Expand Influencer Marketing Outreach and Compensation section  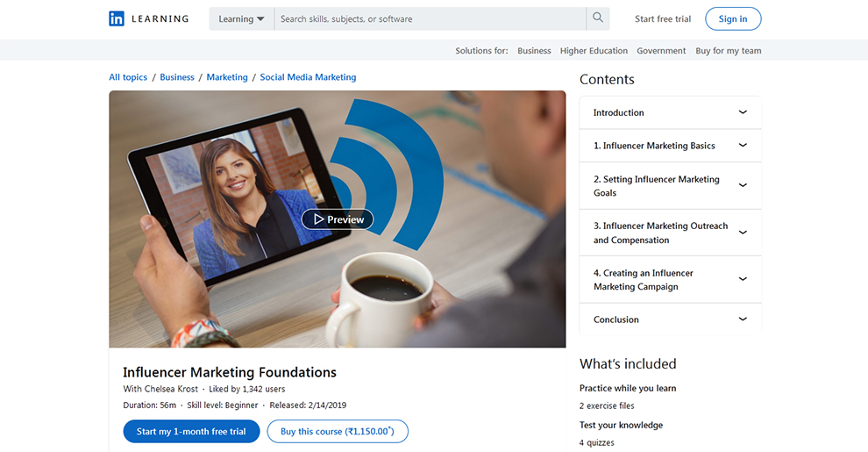(671, 233)
